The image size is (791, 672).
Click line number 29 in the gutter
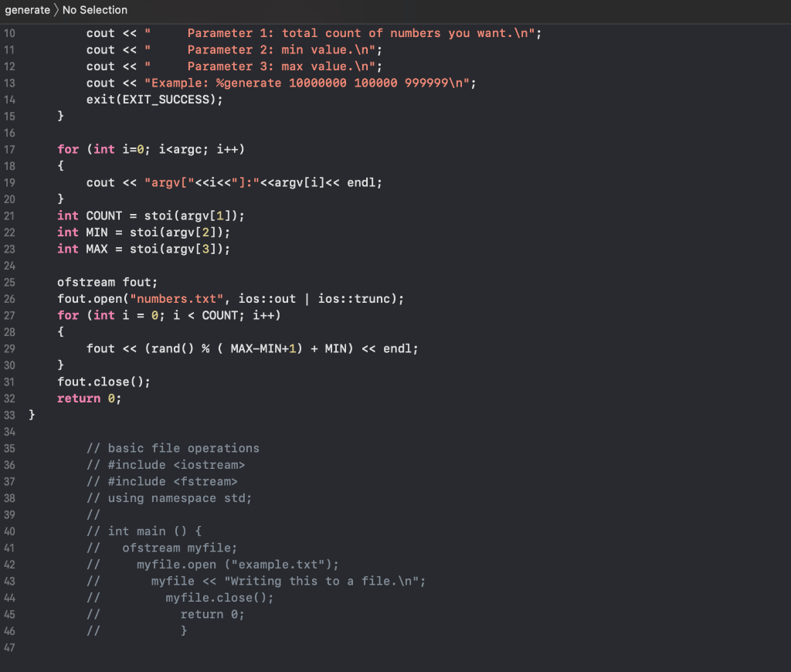pos(9,349)
